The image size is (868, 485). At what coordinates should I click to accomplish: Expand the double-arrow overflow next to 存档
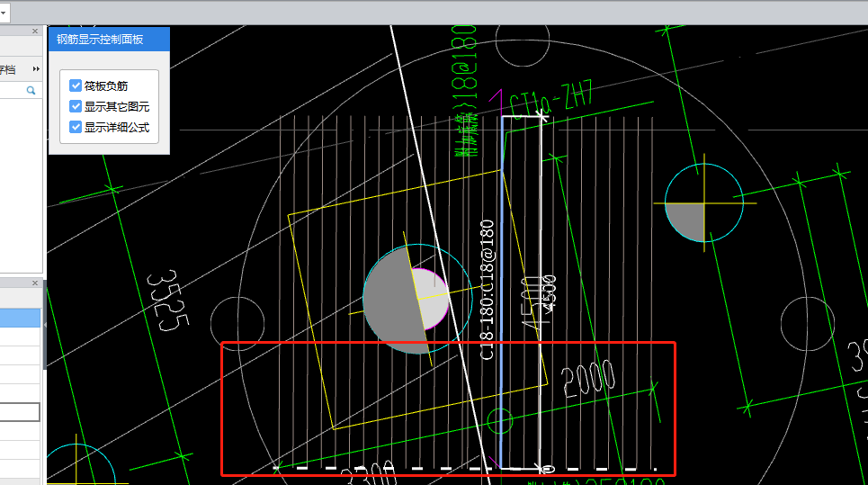tap(36, 69)
